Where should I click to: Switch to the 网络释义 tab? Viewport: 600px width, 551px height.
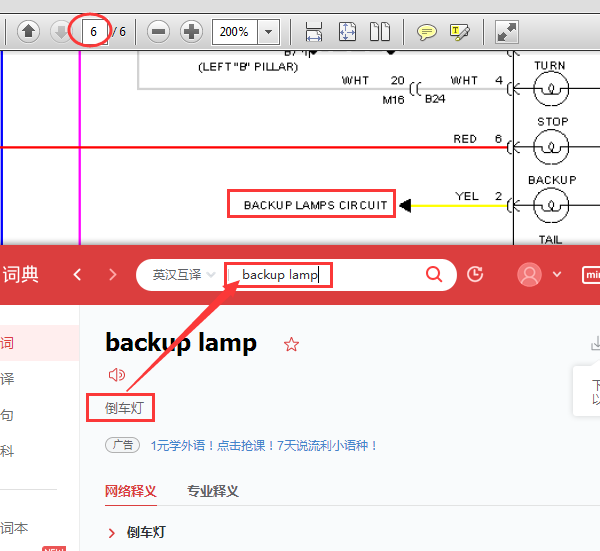(x=131, y=491)
